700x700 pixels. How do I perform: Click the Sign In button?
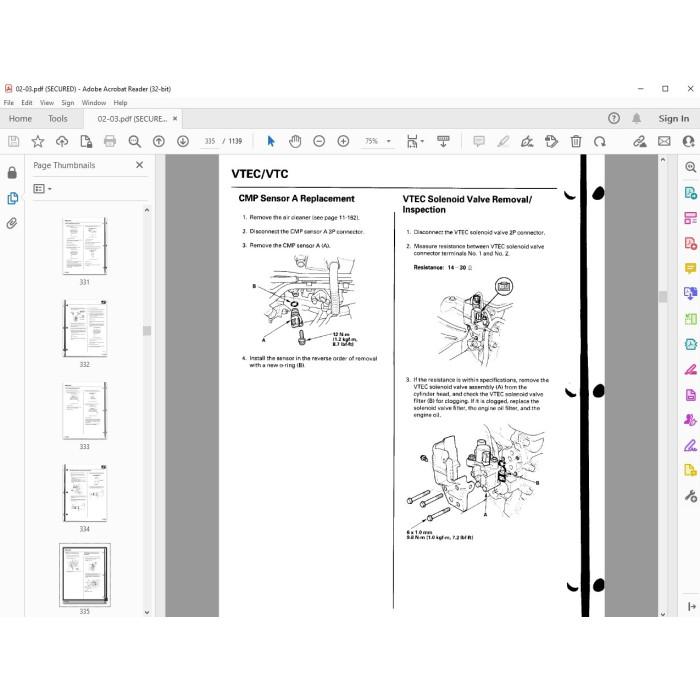click(x=674, y=119)
